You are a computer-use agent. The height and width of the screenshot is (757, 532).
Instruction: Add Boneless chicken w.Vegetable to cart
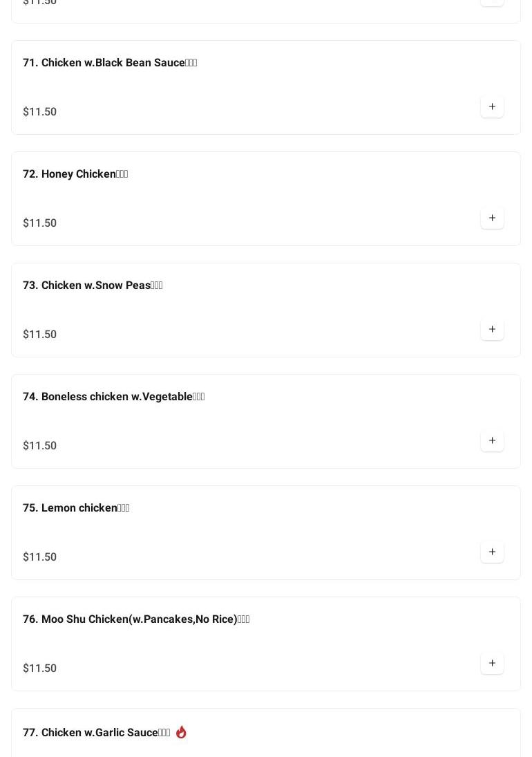492,441
